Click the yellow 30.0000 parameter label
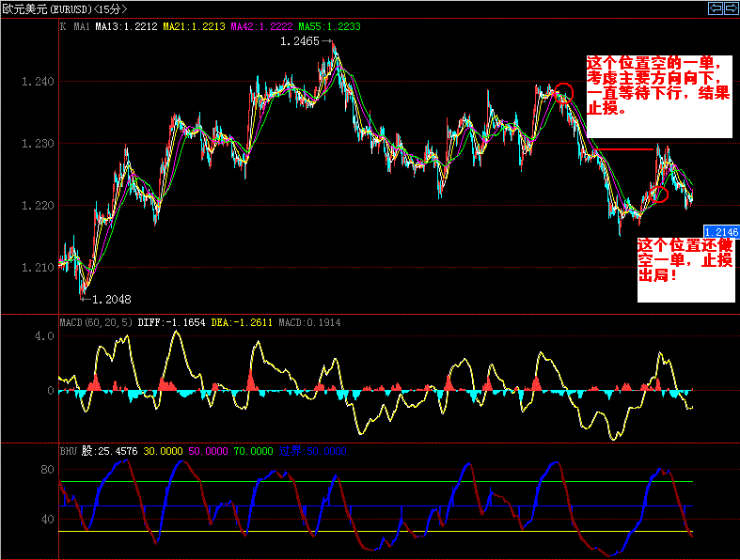The image size is (740, 560). click(x=163, y=451)
